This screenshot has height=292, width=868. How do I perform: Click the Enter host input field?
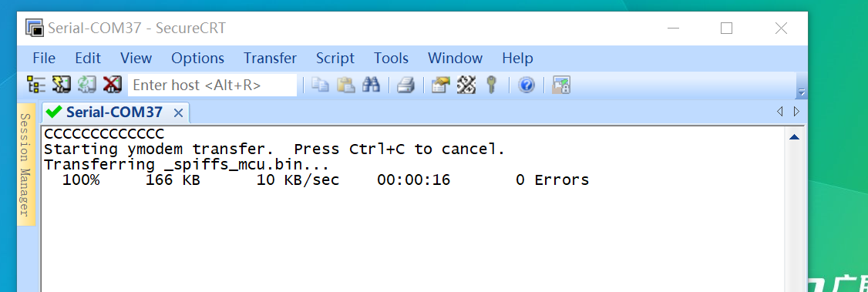click(x=213, y=86)
